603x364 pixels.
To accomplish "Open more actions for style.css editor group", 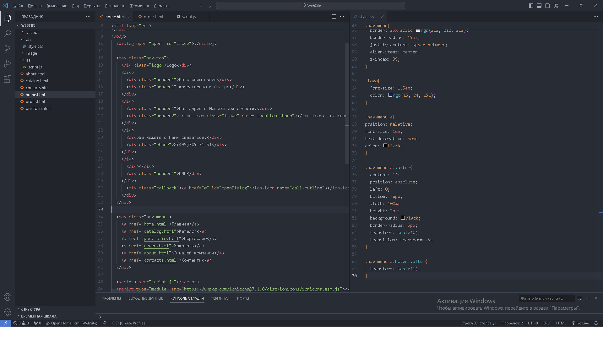I will (596, 17).
